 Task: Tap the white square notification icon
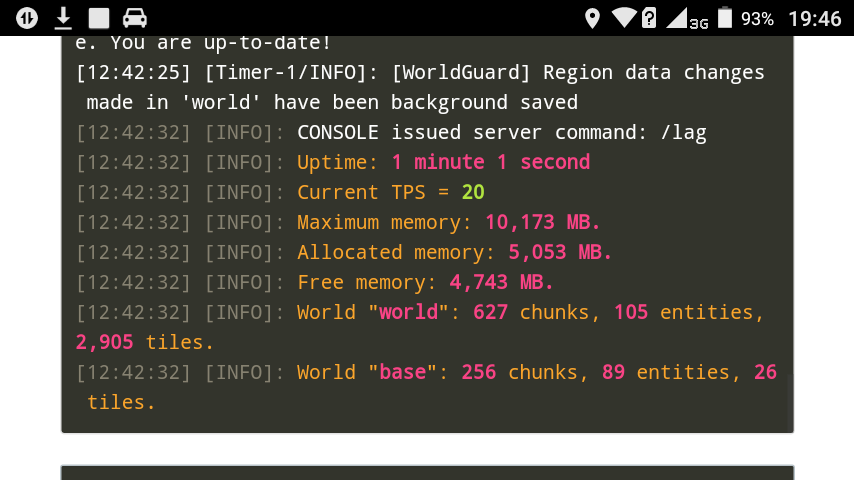pos(99,18)
